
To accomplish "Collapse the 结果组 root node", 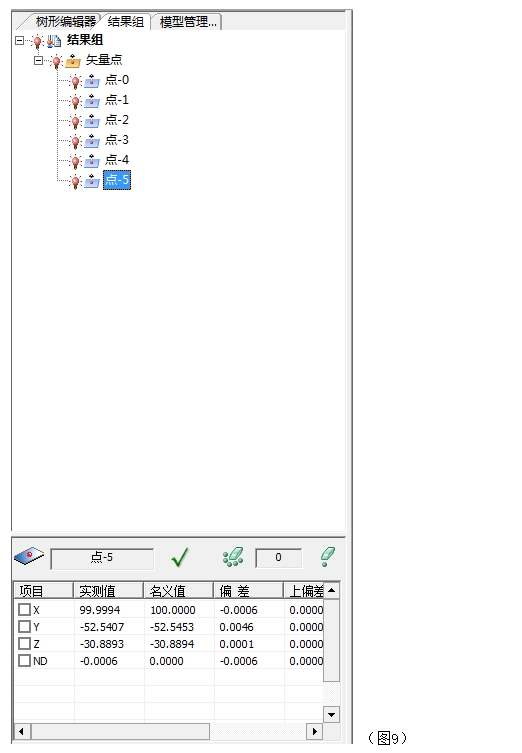I will point(19,40).
